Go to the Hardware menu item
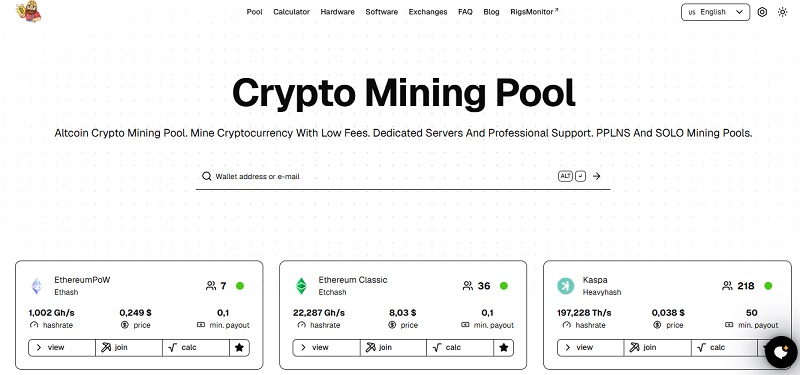 pos(337,12)
